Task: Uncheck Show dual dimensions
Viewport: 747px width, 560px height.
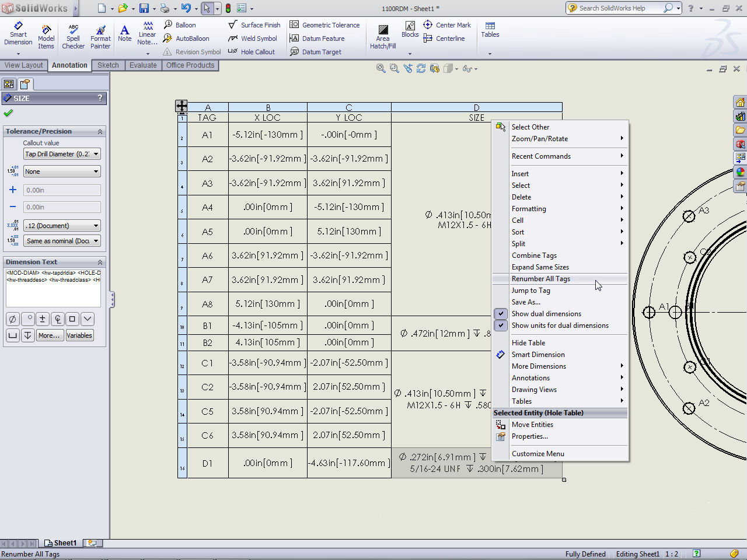Action: [x=546, y=314]
